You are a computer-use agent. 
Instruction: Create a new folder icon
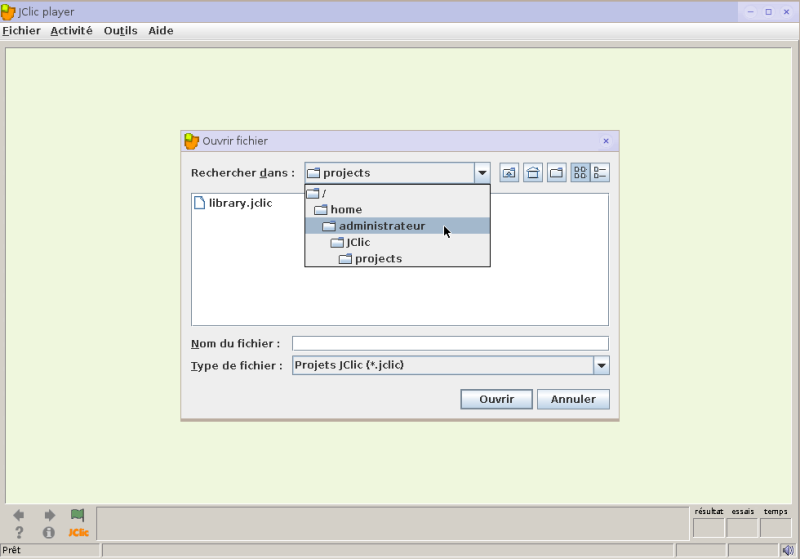click(557, 172)
